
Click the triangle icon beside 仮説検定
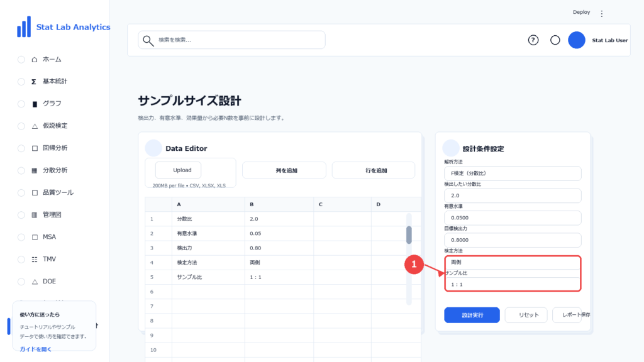(35, 126)
